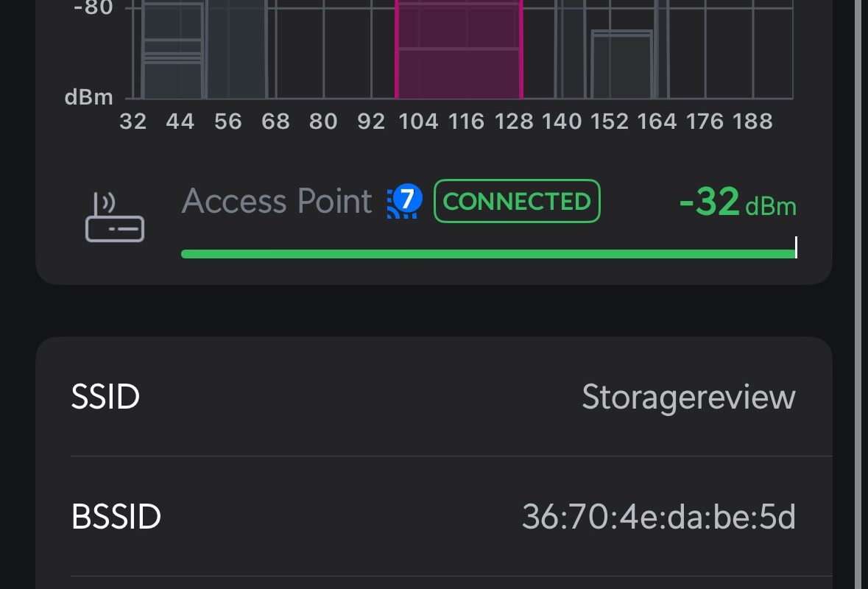
Task: Click the gray network block near channel 44
Action: (173, 51)
